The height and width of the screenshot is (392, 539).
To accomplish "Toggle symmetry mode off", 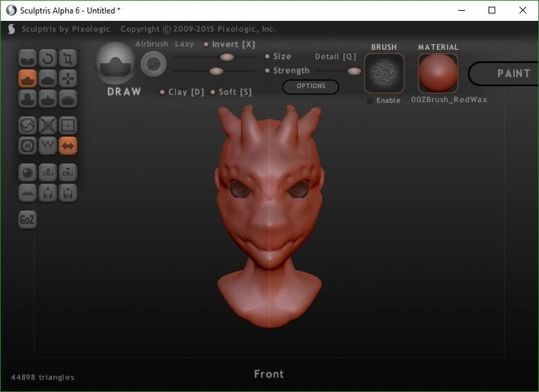I will click(68, 145).
